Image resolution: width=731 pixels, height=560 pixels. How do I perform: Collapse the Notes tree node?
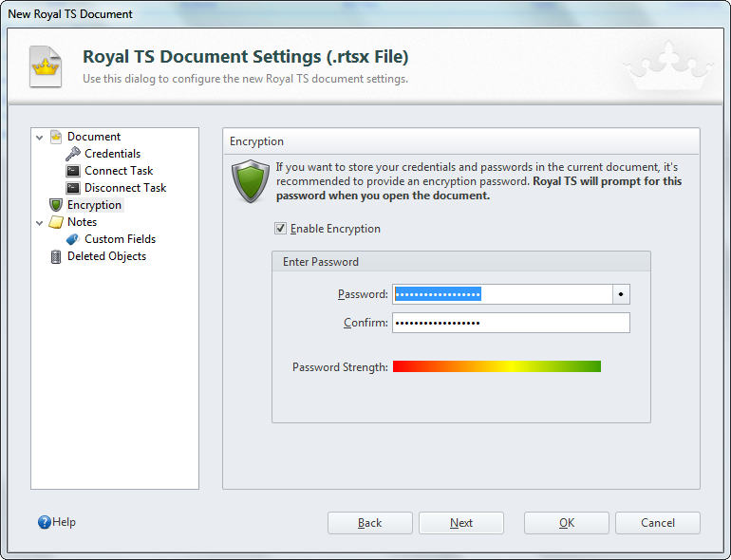pos(40,222)
